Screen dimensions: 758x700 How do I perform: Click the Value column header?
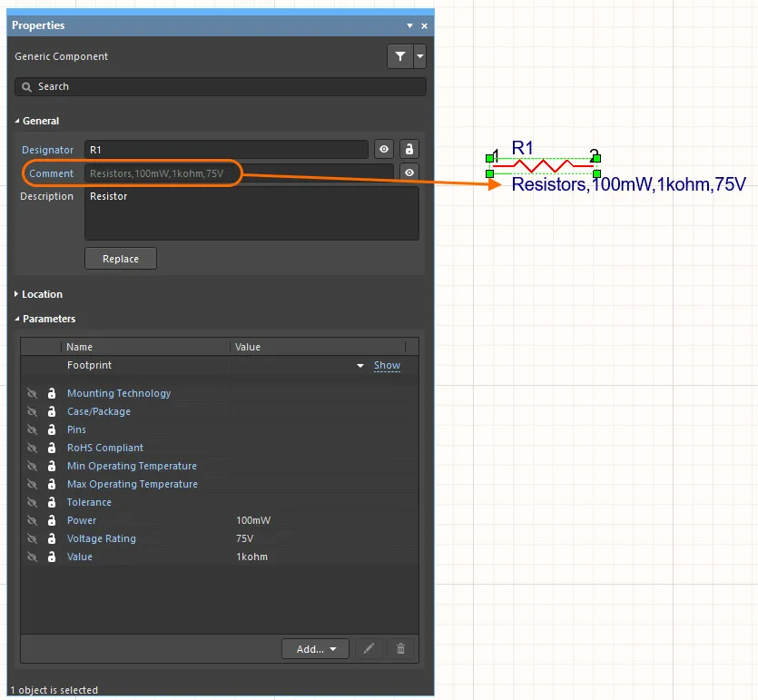coord(248,347)
